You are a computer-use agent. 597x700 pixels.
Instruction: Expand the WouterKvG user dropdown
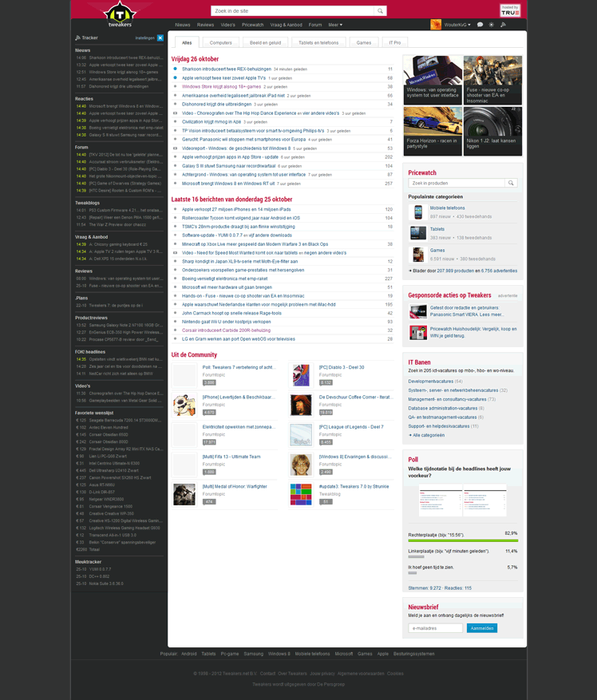(457, 25)
